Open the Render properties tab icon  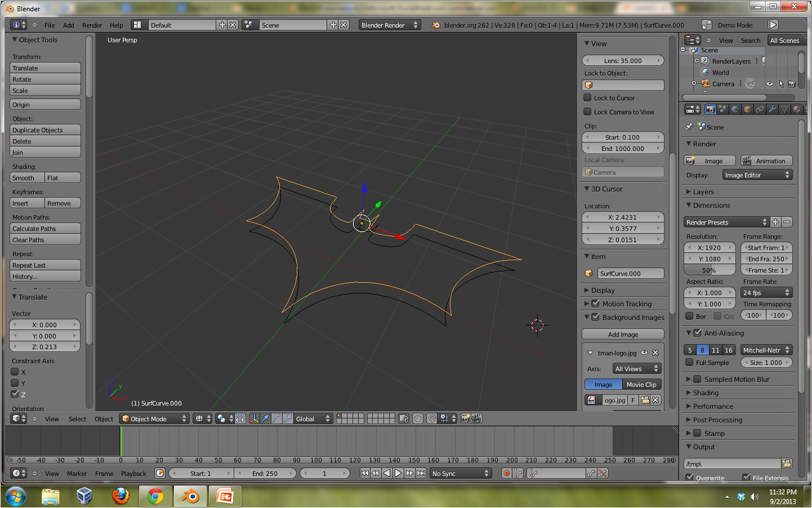(711, 109)
